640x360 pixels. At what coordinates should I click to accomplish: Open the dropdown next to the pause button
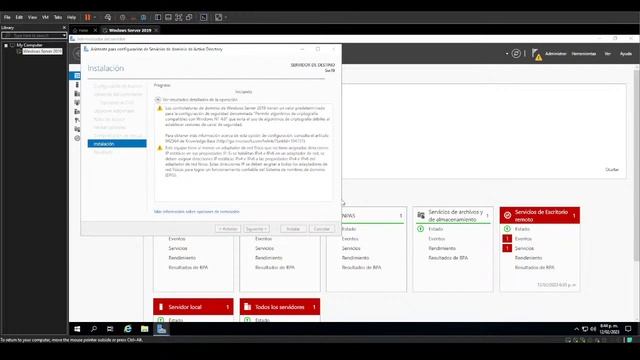(95, 17)
